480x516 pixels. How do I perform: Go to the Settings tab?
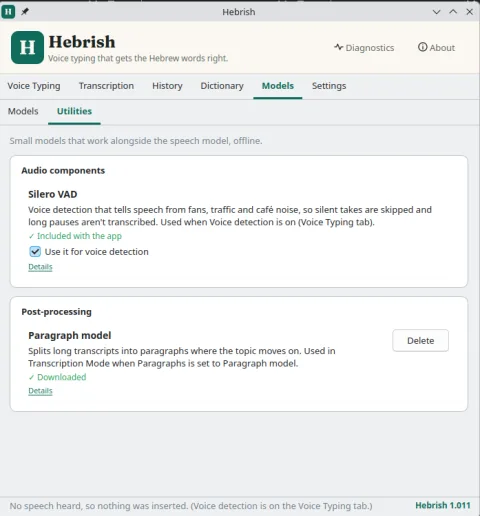[329, 86]
